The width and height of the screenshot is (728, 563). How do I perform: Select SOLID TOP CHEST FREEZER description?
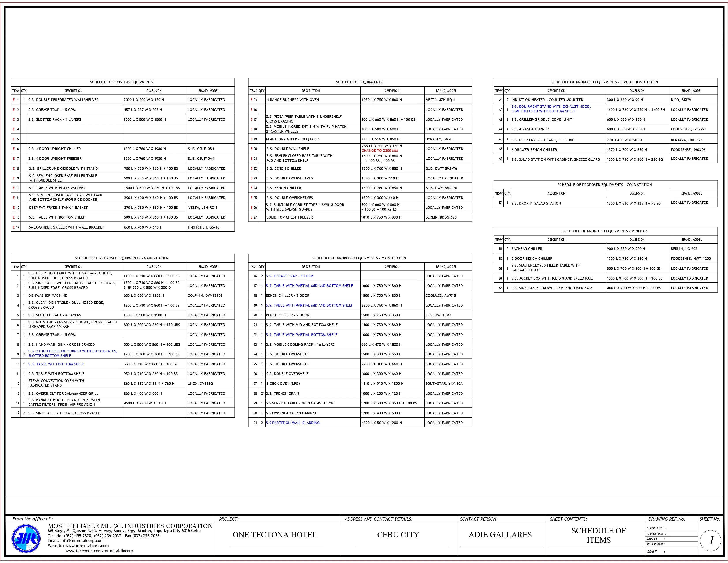[290, 217]
